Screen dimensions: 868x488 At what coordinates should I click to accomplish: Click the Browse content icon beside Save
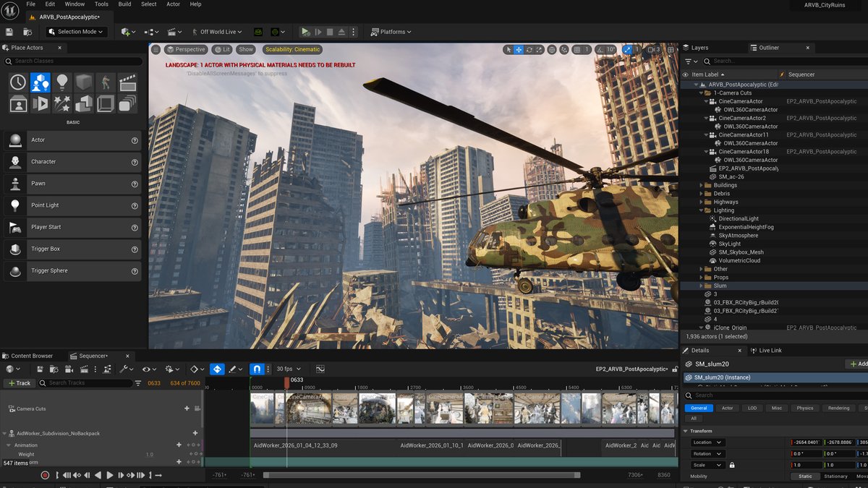click(27, 32)
